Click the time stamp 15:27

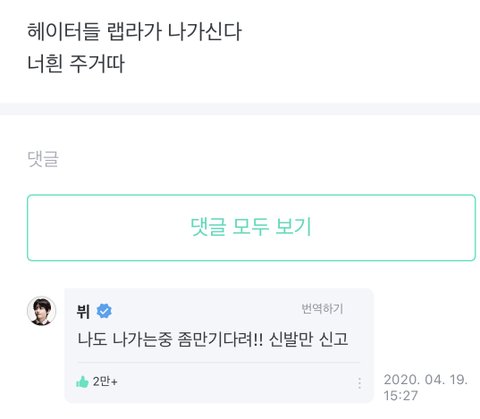pos(400,396)
